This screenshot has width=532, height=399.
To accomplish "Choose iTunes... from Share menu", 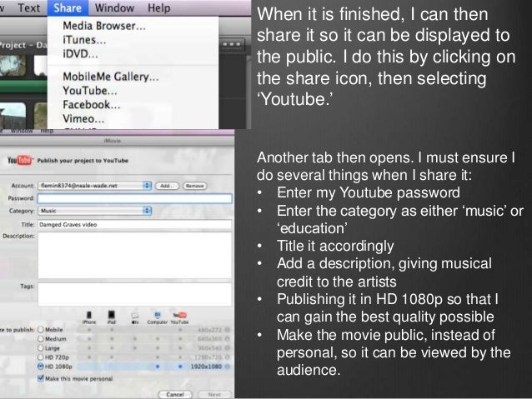I will [84, 40].
